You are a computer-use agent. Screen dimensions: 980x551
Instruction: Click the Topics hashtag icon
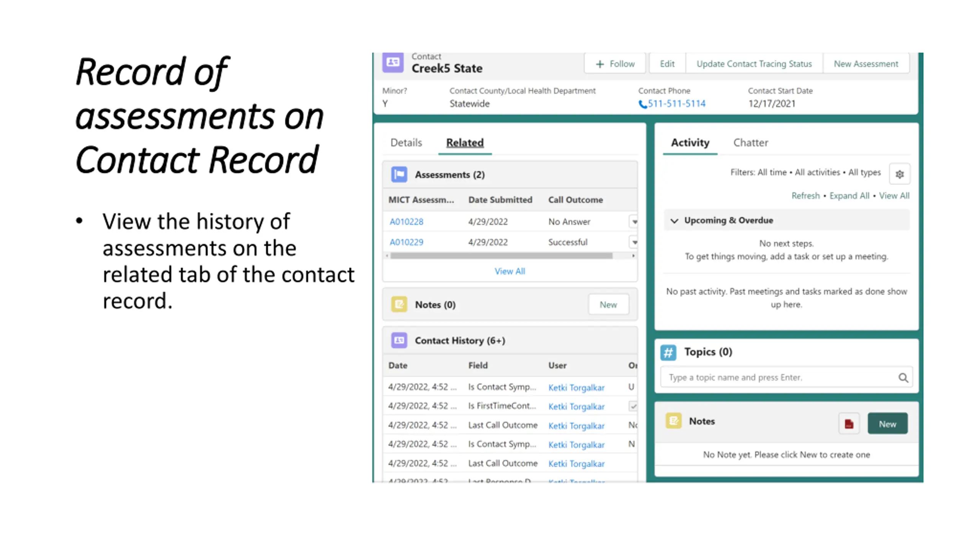668,352
